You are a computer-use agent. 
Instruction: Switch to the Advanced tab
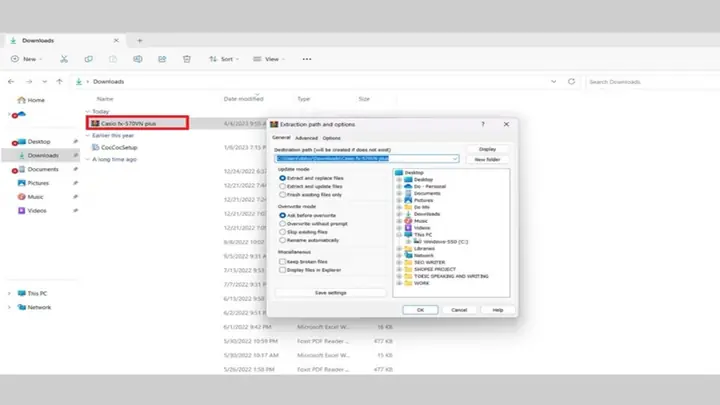(x=306, y=138)
